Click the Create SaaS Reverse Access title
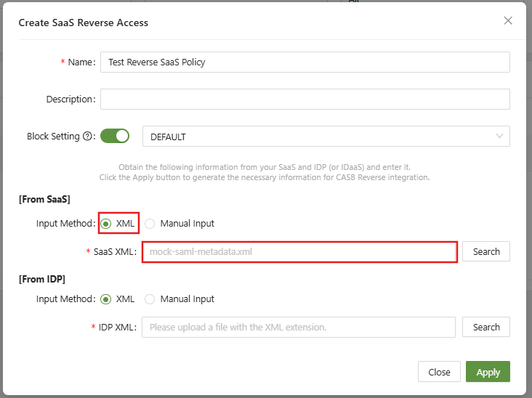This screenshot has height=398, width=532. tap(83, 23)
